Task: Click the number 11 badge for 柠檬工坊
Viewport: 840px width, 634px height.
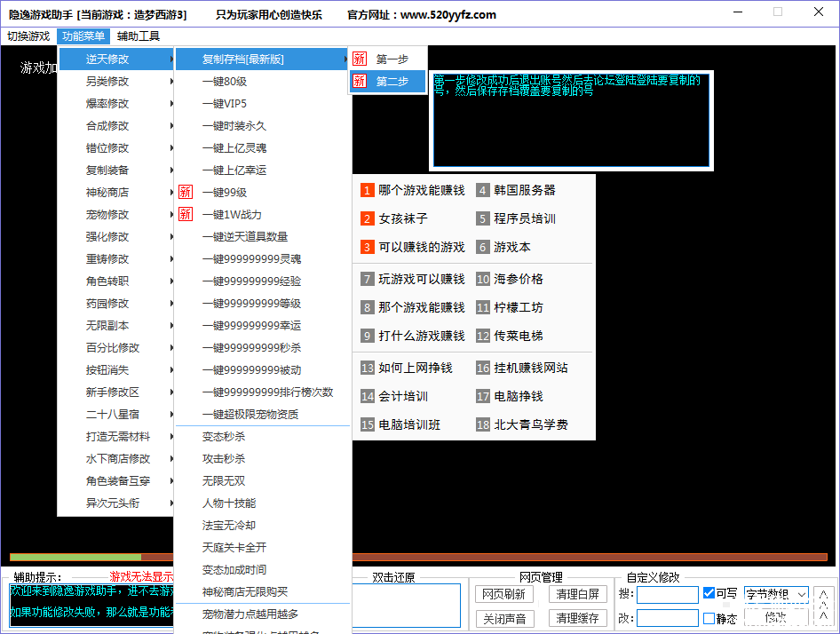Action: tap(483, 307)
